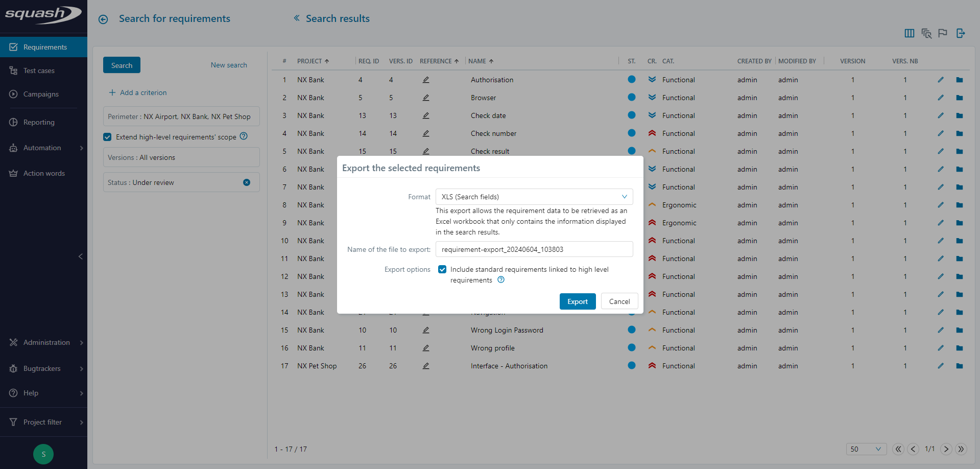Open the Administration menu
This screenshot has width=980, height=469.
pos(46,342)
